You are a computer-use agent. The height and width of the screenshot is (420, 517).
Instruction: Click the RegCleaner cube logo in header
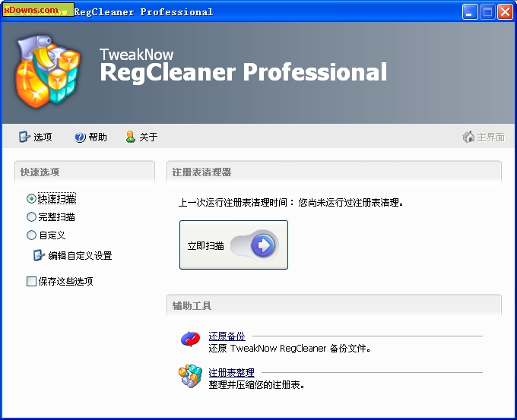point(47,71)
